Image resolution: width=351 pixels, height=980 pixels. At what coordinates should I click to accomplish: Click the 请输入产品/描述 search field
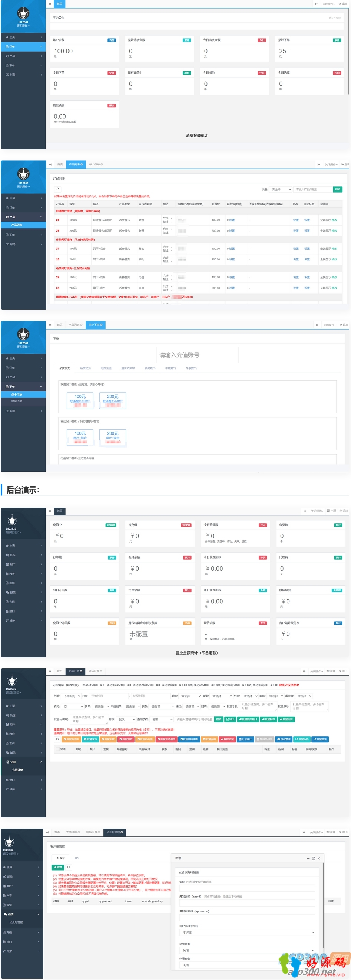pyautogui.click(x=312, y=189)
